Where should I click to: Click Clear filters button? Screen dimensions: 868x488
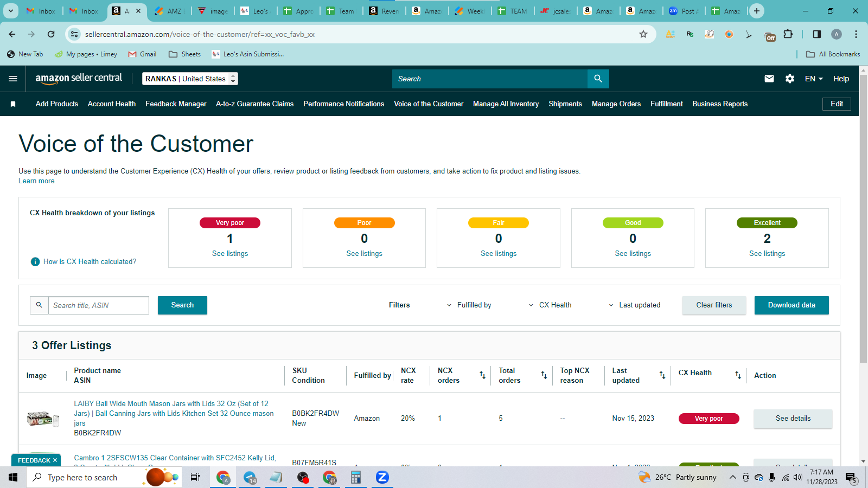coord(714,305)
